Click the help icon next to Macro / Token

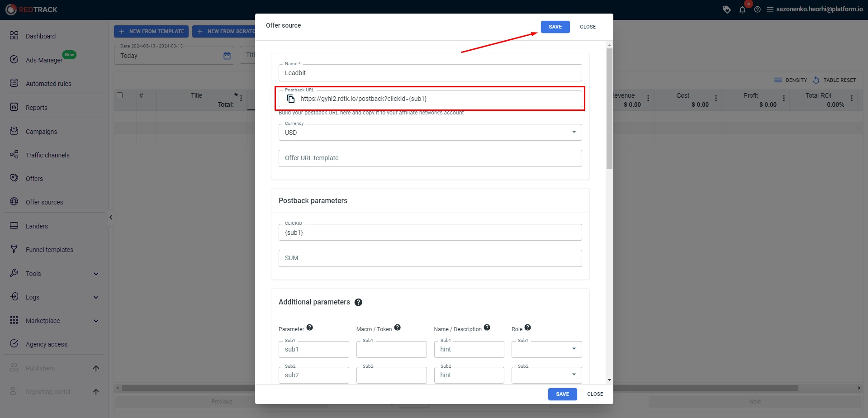click(x=398, y=328)
